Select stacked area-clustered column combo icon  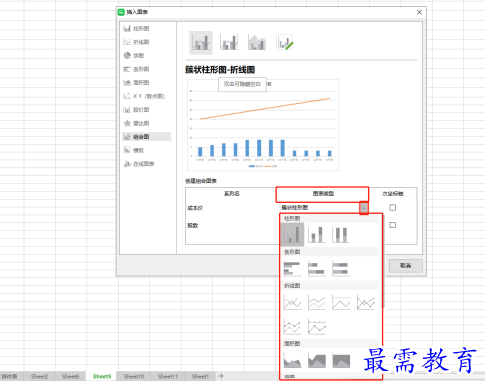[x=257, y=42]
